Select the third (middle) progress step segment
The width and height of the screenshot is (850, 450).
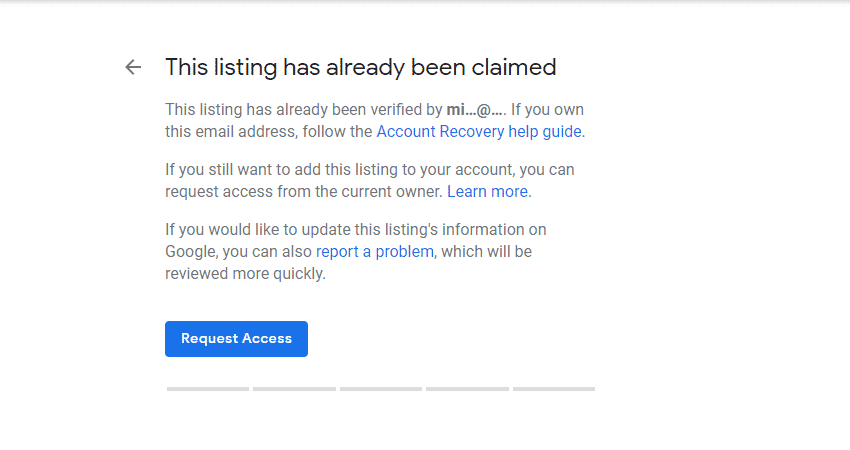coord(380,388)
